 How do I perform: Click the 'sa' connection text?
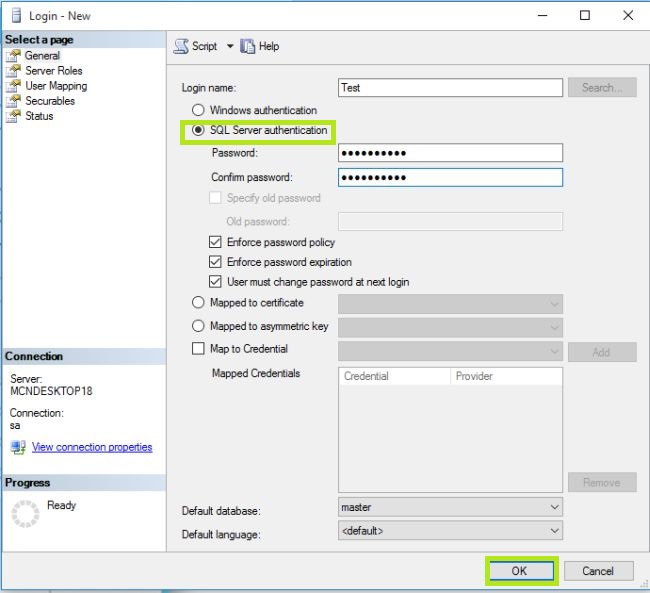point(15,425)
